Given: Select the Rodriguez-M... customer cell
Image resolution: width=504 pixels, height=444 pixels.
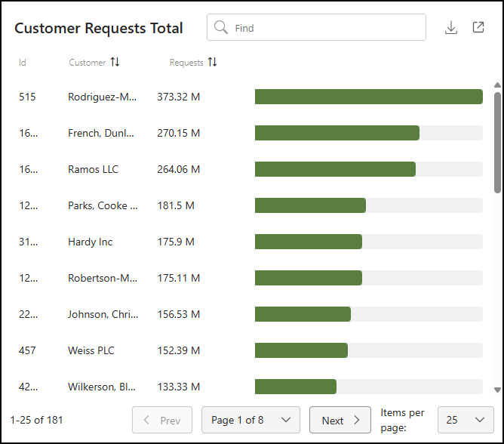Looking at the screenshot, I should 102,97.
